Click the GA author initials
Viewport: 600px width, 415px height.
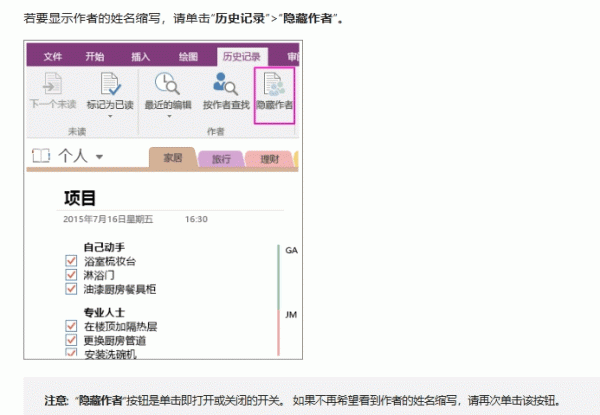pos(292,251)
